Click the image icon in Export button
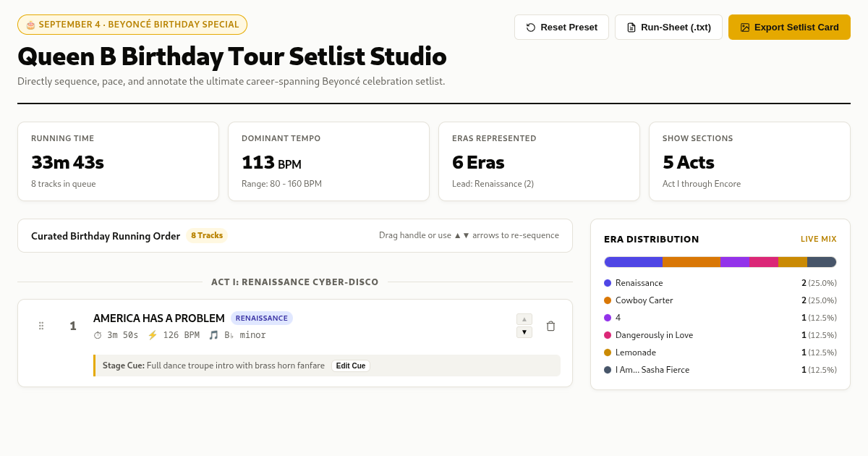Screen dimensions: 868x456 [745, 28]
